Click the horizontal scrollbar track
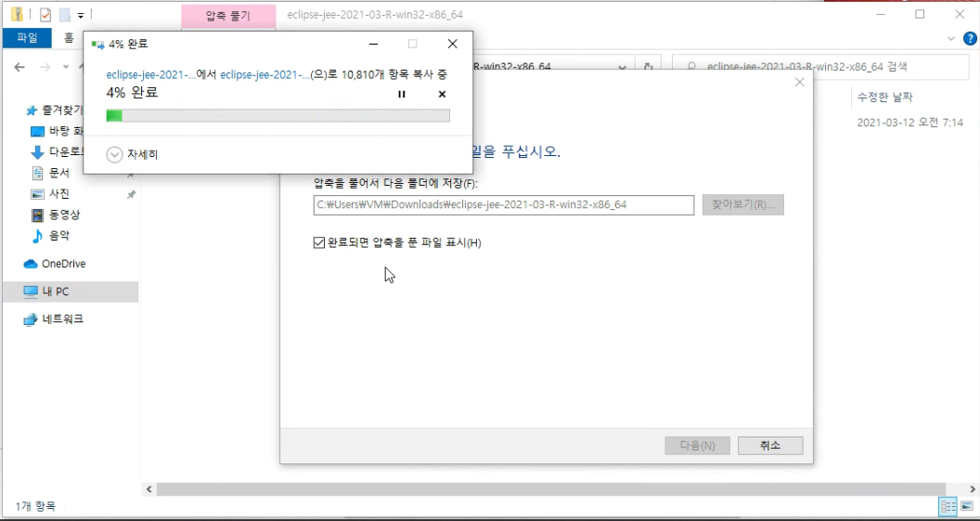 tap(550, 489)
